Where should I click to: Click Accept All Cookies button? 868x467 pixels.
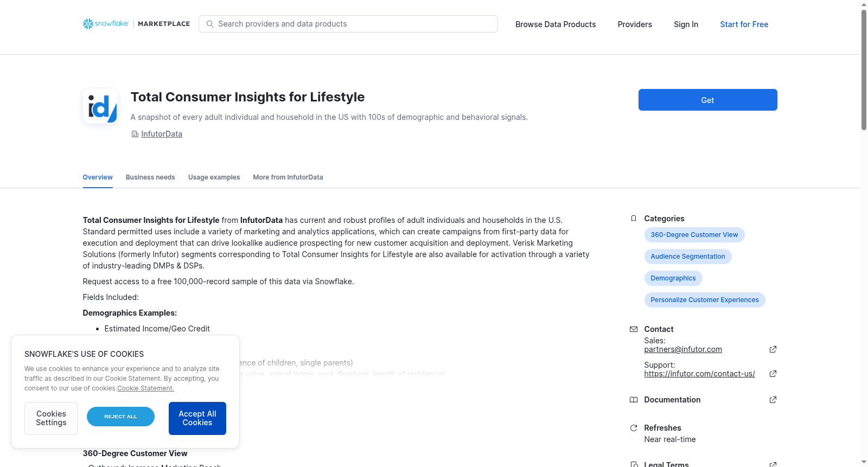(x=197, y=418)
